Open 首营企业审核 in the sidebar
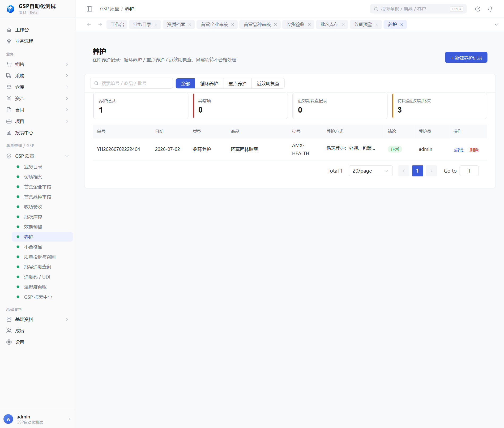This screenshot has height=428, width=504. [42, 187]
